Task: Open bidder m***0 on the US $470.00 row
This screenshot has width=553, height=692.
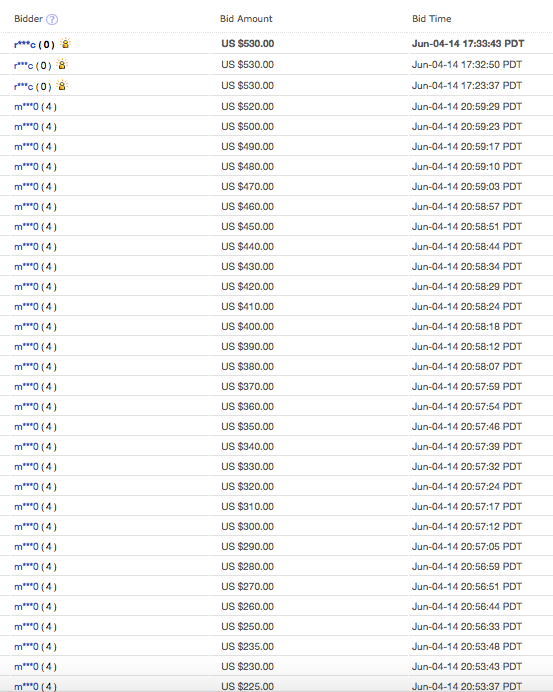Action: tap(26, 187)
